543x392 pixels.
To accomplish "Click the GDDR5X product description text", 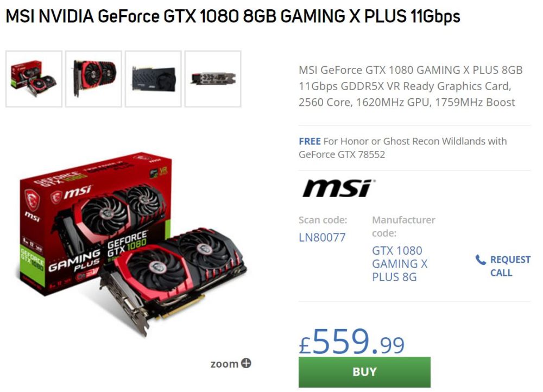I will coord(411,86).
